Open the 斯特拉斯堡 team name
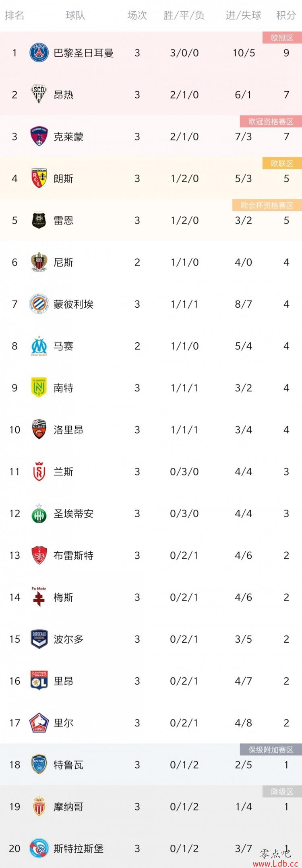Screen dimensions: 302x868 79,848
